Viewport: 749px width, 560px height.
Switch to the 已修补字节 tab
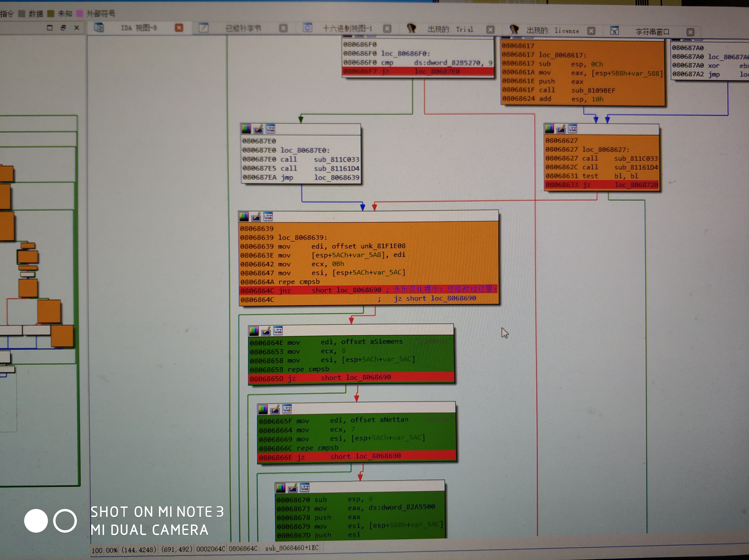coord(243,28)
